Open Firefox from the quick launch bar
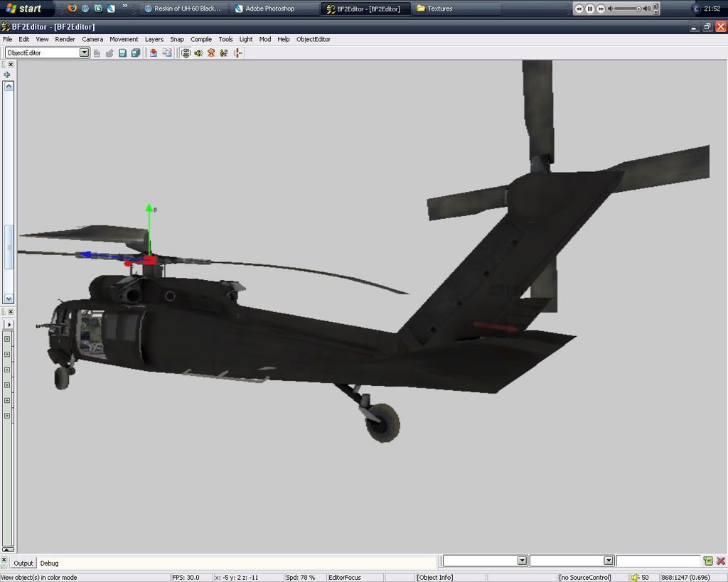The image size is (728, 582). 72,9
